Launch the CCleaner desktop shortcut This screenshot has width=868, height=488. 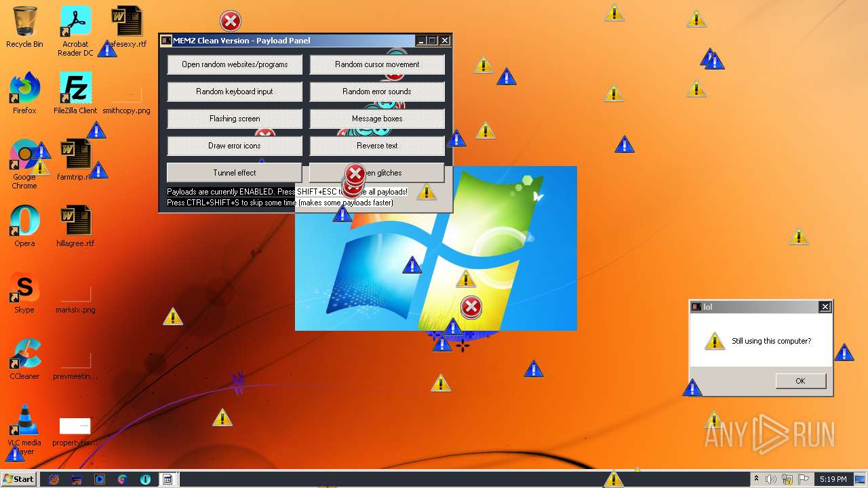click(24, 359)
